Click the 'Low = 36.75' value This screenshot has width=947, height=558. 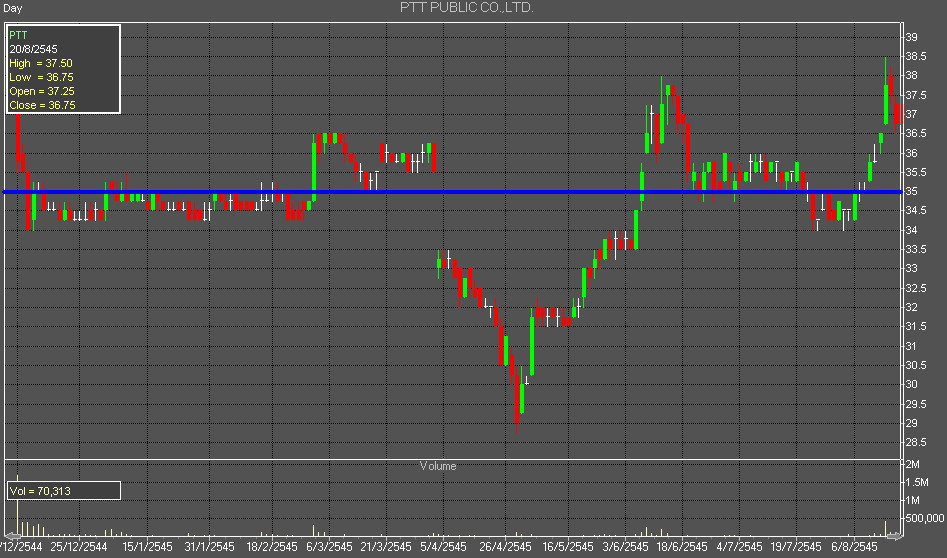(41, 77)
